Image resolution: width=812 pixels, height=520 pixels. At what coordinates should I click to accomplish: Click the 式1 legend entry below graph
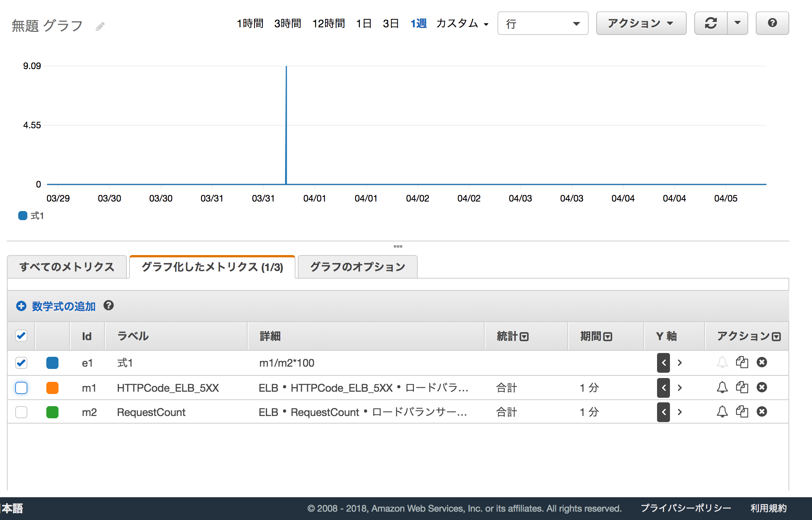coord(32,216)
